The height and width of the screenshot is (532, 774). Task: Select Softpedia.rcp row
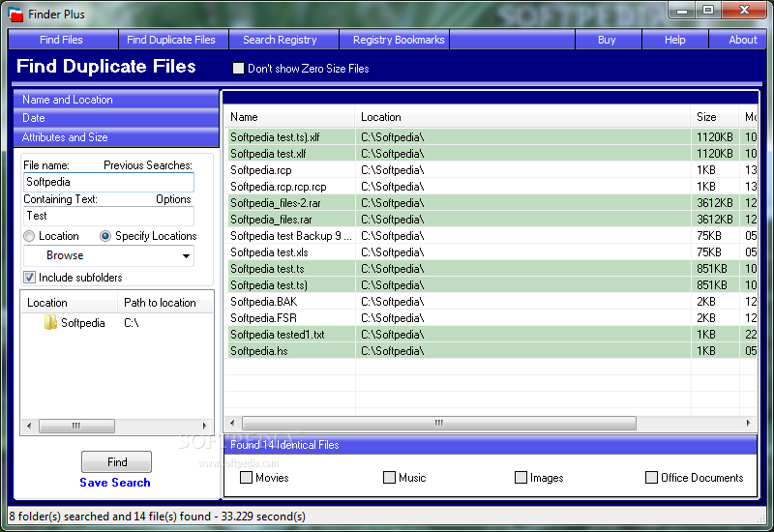[492, 170]
